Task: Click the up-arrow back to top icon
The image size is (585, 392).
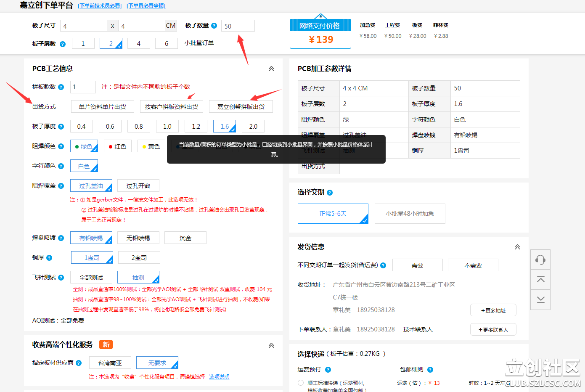Action: (540, 280)
